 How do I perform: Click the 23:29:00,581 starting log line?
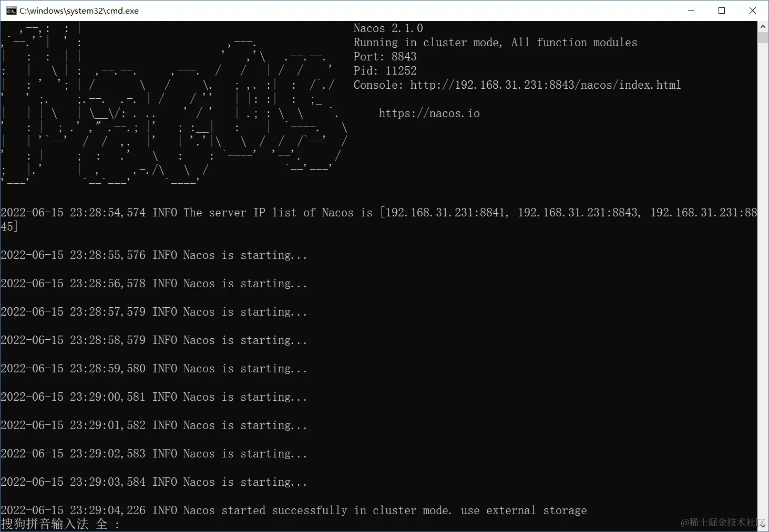(x=154, y=397)
